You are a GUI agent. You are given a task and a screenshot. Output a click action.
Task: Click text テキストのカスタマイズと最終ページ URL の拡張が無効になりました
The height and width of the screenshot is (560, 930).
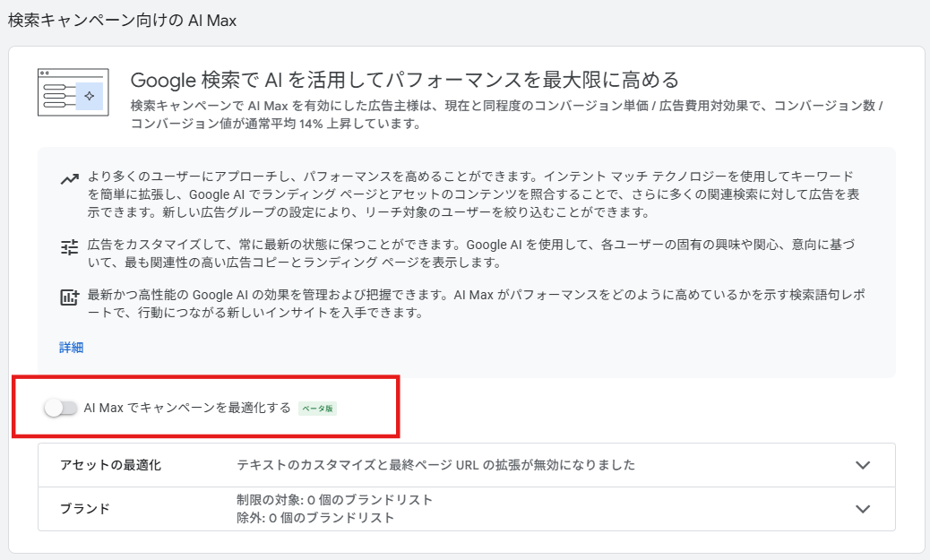(436, 465)
